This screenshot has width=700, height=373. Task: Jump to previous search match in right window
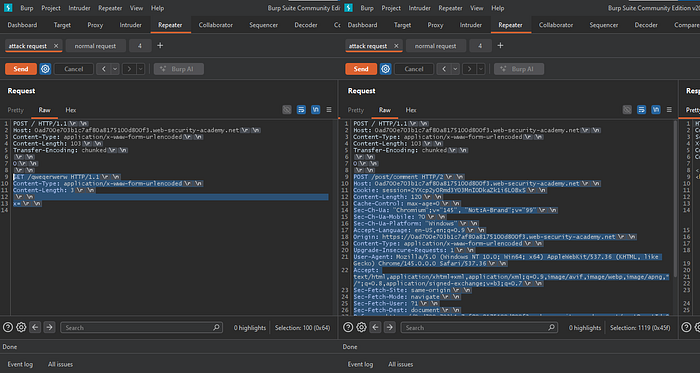coord(375,327)
